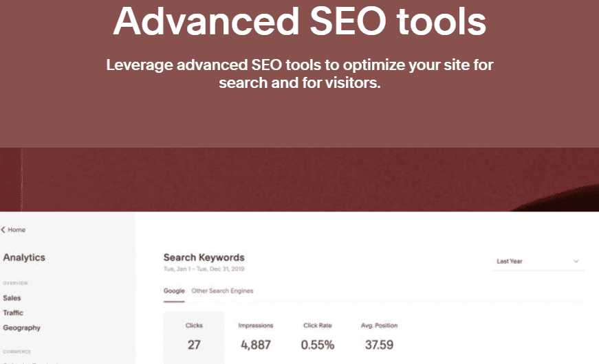Open the Last Year date range selector
The height and width of the screenshot is (364, 599).
pos(536,262)
